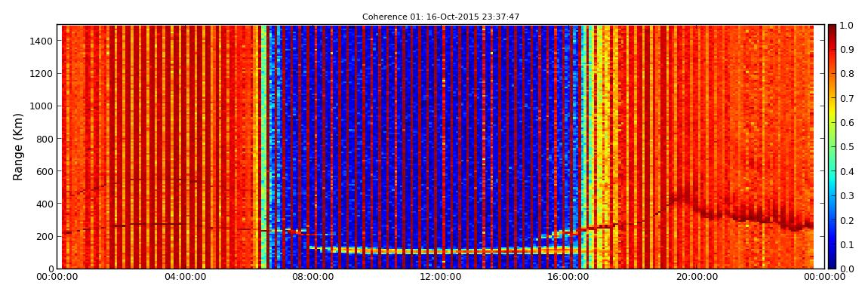Click the 1400 tick label on the range axis
Image resolution: width=868 pixels, height=307 pixels.
pyautogui.click(x=42, y=41)
